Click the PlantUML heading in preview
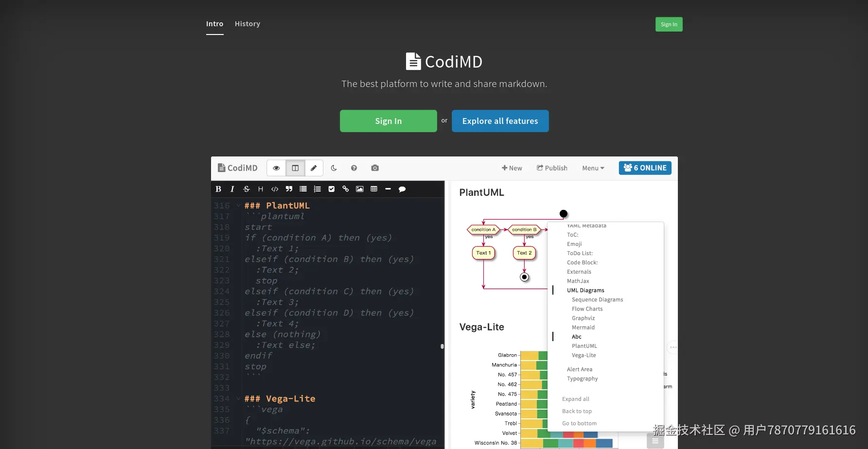 click(x=482, y=192)
